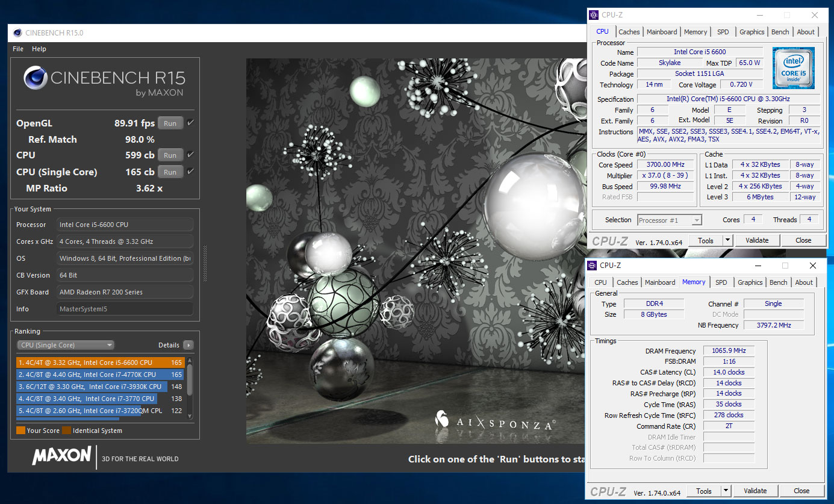834x504 pixels.
Task: Click the Cinebench R15 logo icon
Action: [x=36, y=78]
